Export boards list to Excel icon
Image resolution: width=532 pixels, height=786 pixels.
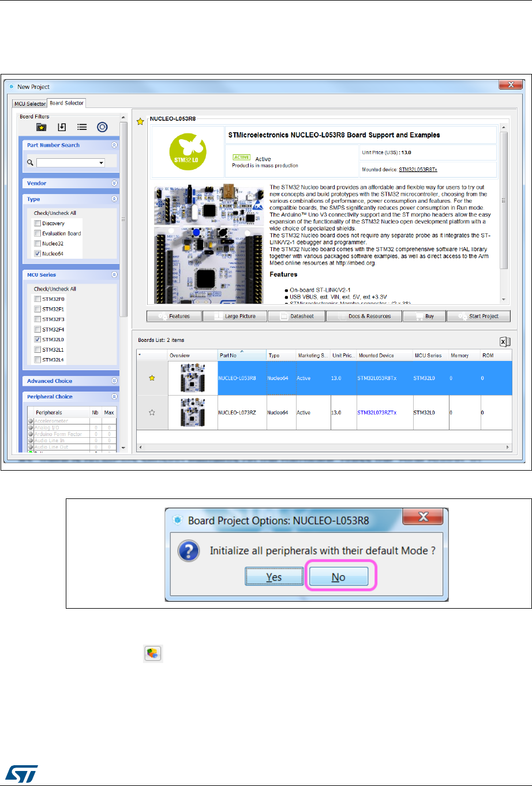pos(505,342)
